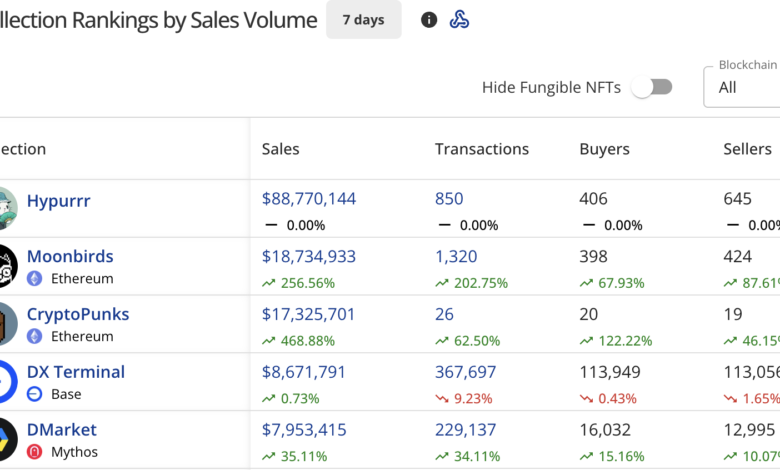Screen dimensions: 780x470
Task: Sort table by Buyers column header
Action: [604, 149]
